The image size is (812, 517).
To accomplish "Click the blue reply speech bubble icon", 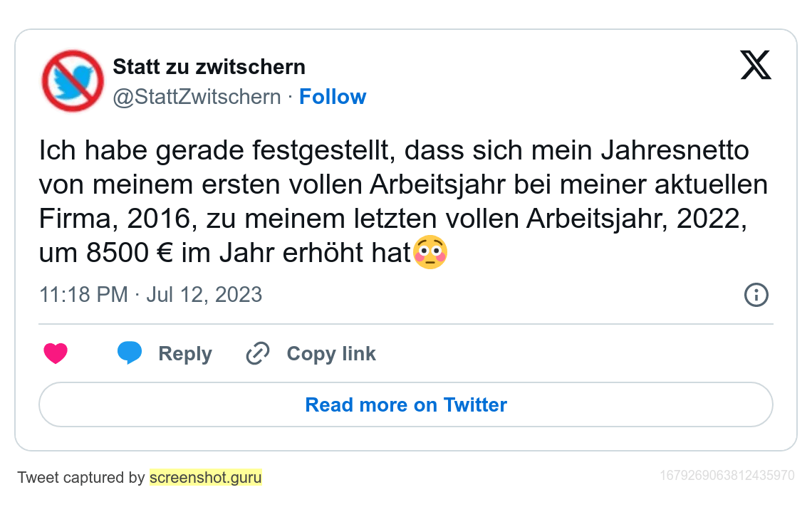I will pos(130,353).
